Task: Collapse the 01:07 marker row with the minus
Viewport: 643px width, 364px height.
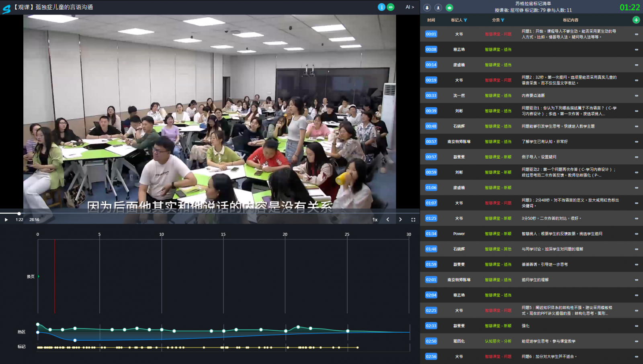Action: pyautogui.click(x=637, y=203)
